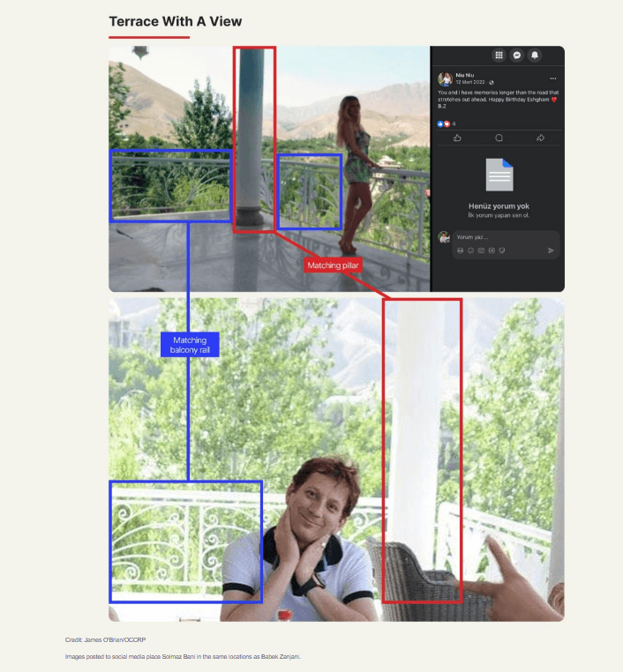Click the public globe audience icon
This screenshot has height=672, width=623.
tap(492, 82)
